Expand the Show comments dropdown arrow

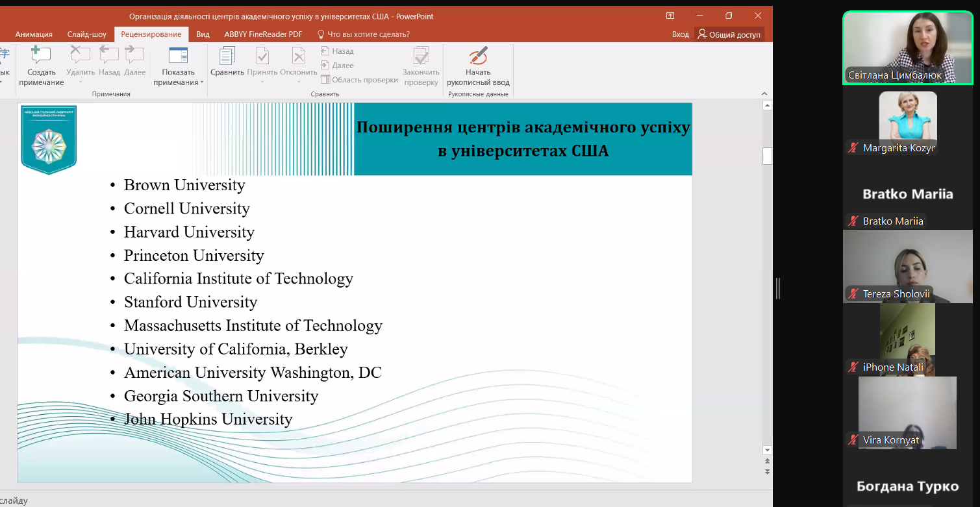(202, 83)
